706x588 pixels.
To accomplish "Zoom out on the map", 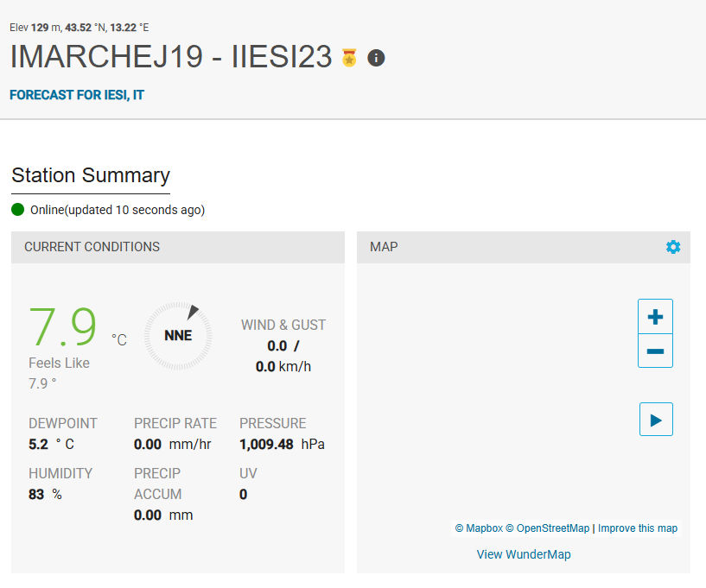I will pyautogui.click(x=655, y=351).
